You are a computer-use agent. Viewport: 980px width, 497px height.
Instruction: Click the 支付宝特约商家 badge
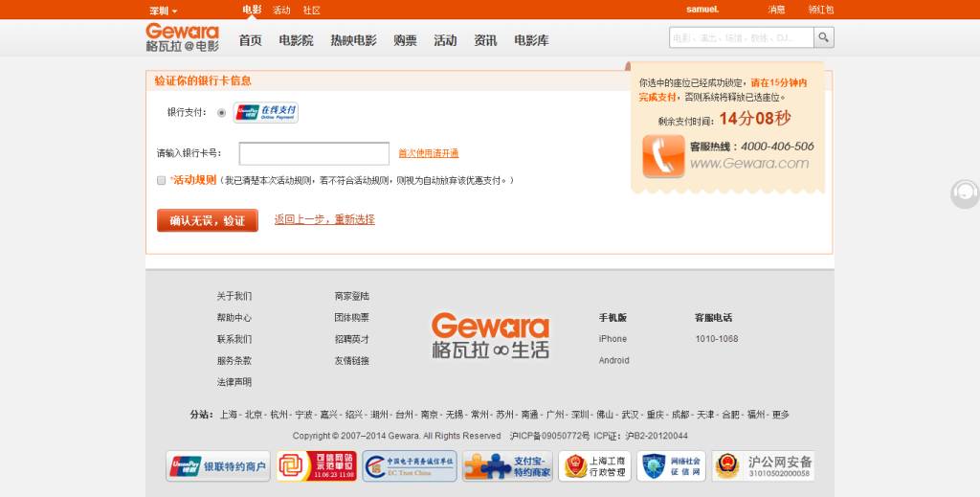tap(507, 466)
